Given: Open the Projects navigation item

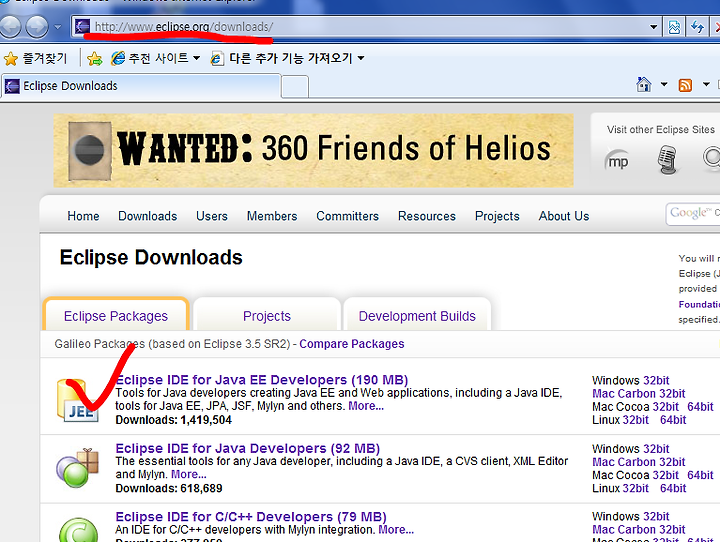Looking at the screenshot, I should (497, 216).
